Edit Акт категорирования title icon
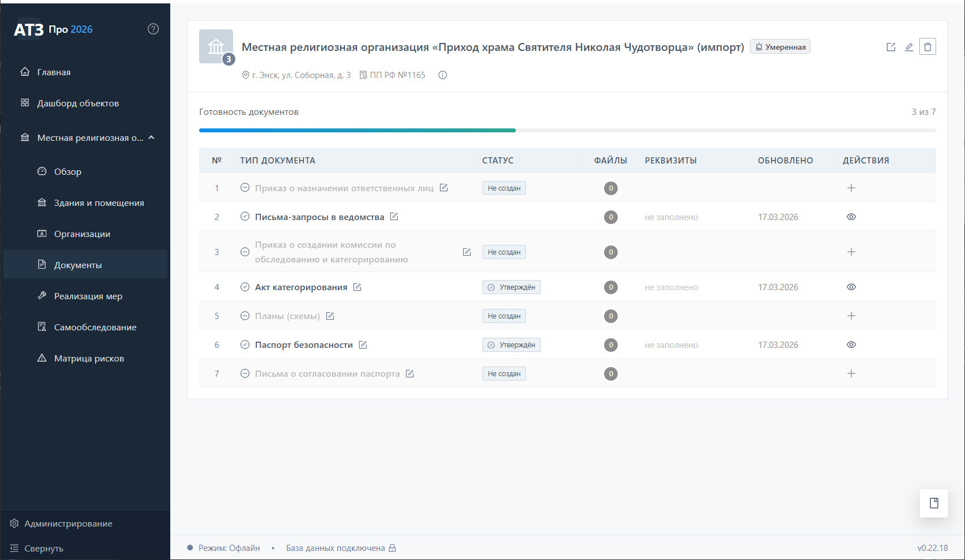The height and width of the screenshot is (560, 965). (357, 287)
